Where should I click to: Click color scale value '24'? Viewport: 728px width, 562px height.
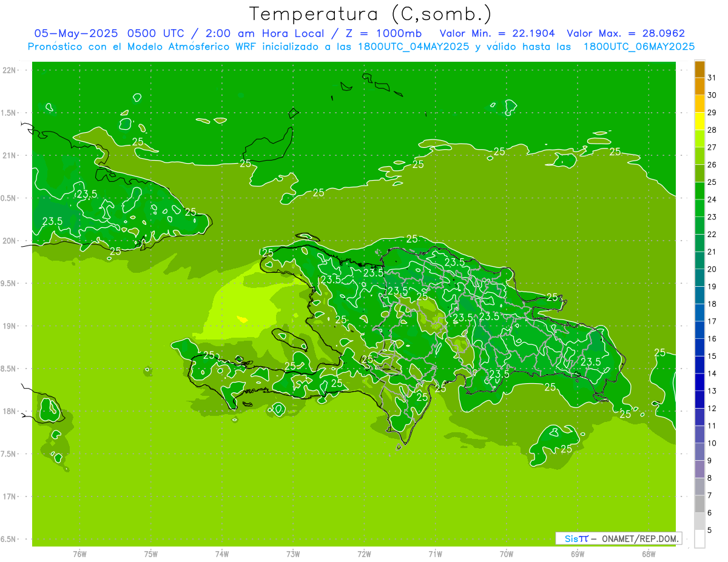[712, 199]
